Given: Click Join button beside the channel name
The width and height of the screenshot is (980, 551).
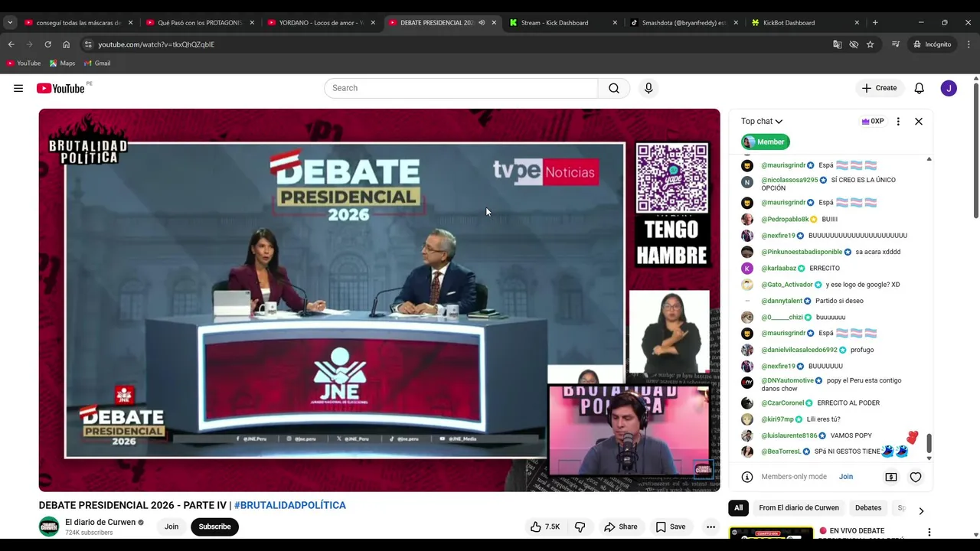Looking at the screenshot, I should (171, 527).
